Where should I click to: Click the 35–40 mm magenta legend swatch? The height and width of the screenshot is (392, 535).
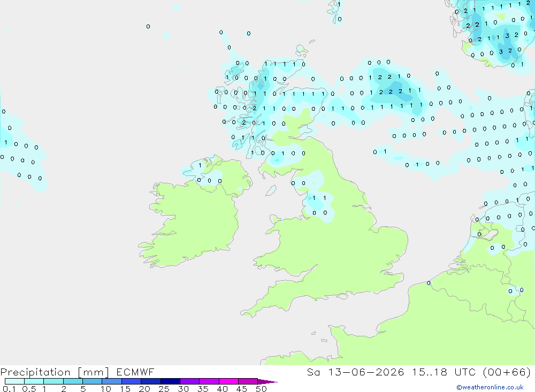coord(209,381)
